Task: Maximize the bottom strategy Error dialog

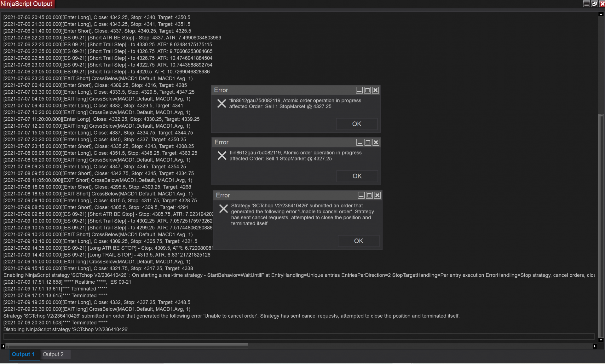Action: point(369,195)
